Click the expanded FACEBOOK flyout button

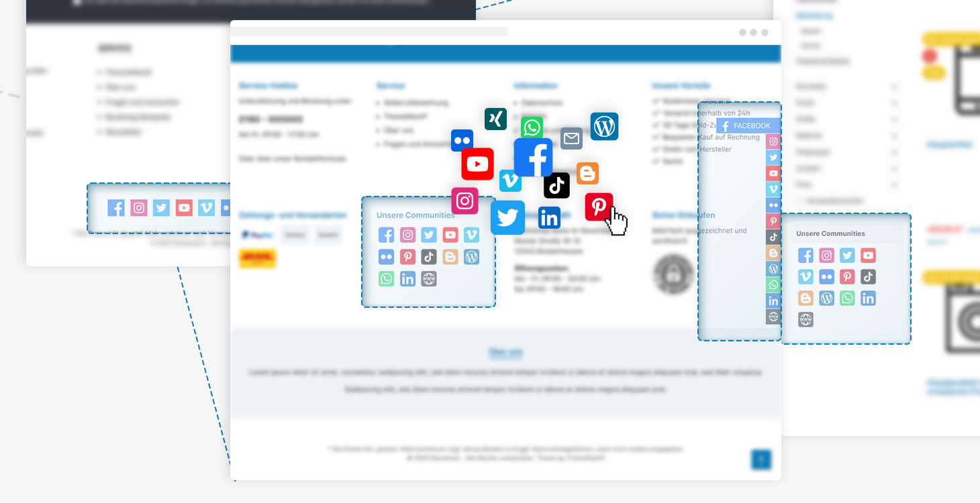click(x=747, y=125)
